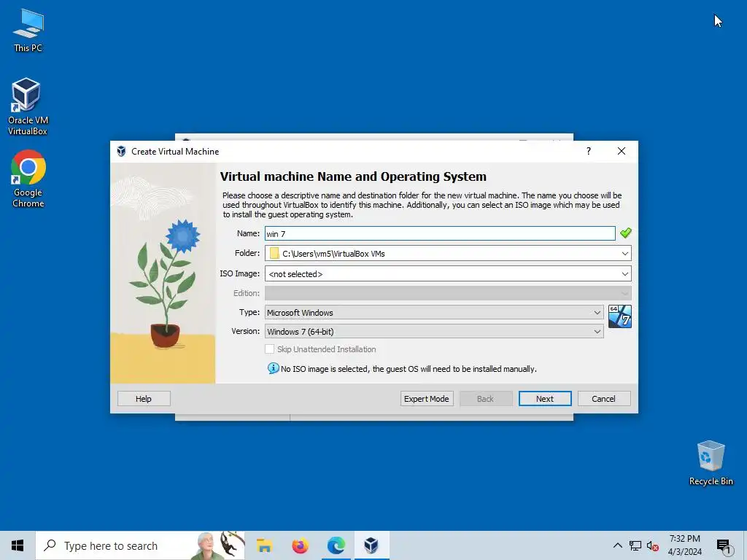Click the disabled Edition dropdown
Viewport: 747px width, 560px height.
pyautogui.click(x=448, y=293)
